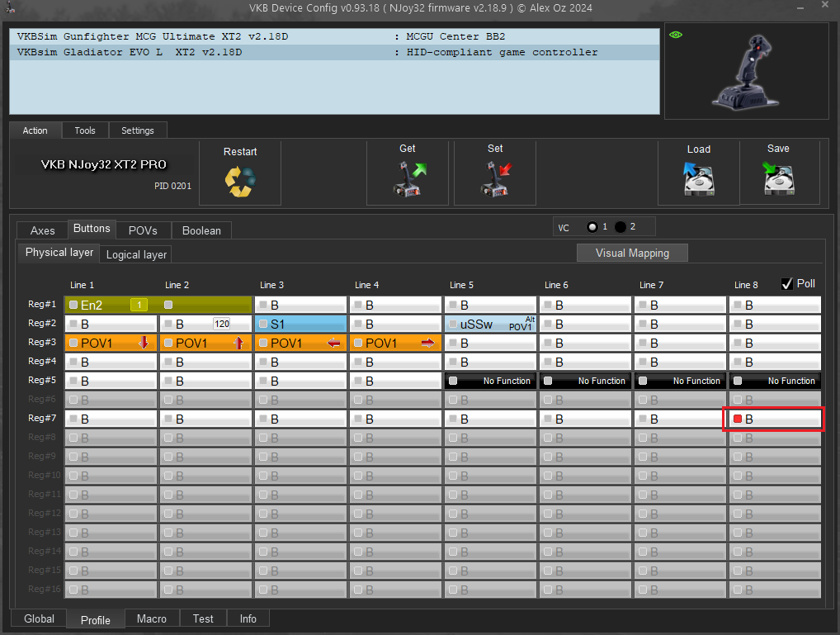
Task: Click the Save disk icon
Action: [x=778, y=178]
